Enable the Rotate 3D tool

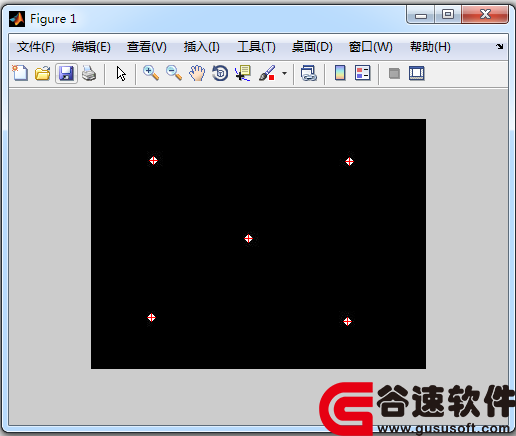pyautogui.click(x=220, y=73)
